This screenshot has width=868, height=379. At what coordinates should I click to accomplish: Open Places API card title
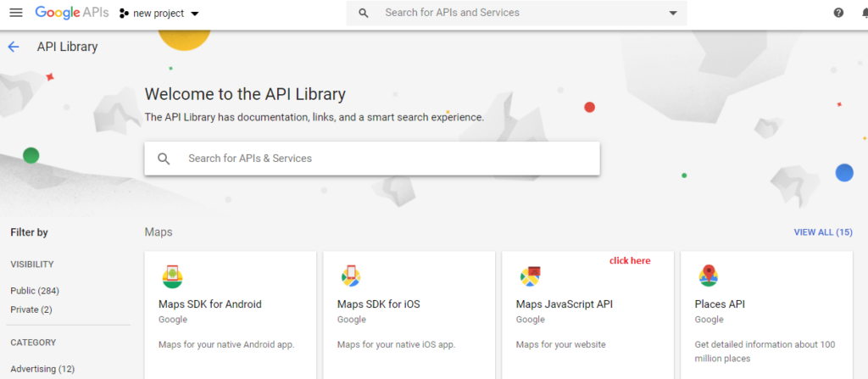coord(720,304)
